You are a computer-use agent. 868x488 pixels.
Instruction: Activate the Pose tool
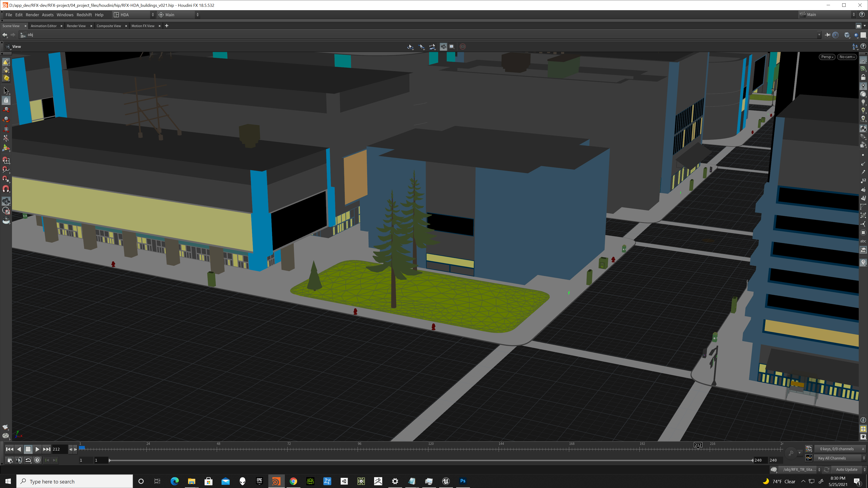[6, 138]
